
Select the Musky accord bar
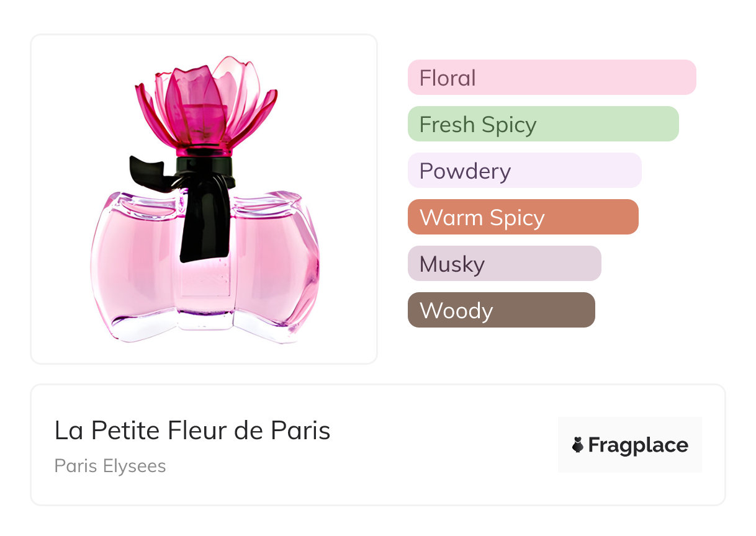[504, 264]
